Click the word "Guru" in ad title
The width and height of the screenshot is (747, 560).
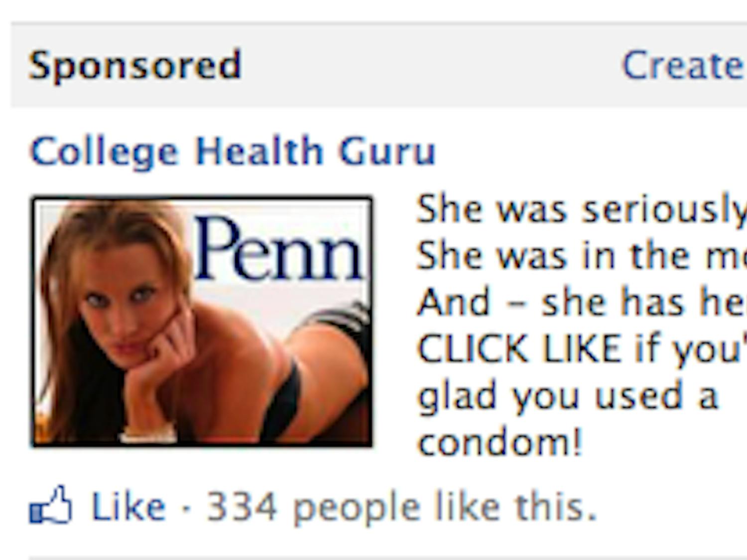(x=387, y=151)
